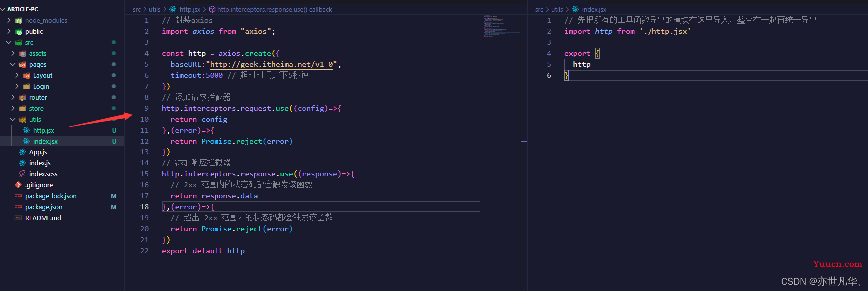Viewport: 868px width, 291px height.
Task: Expand the assets folder chevron
Action: click(x=13, y=53)
